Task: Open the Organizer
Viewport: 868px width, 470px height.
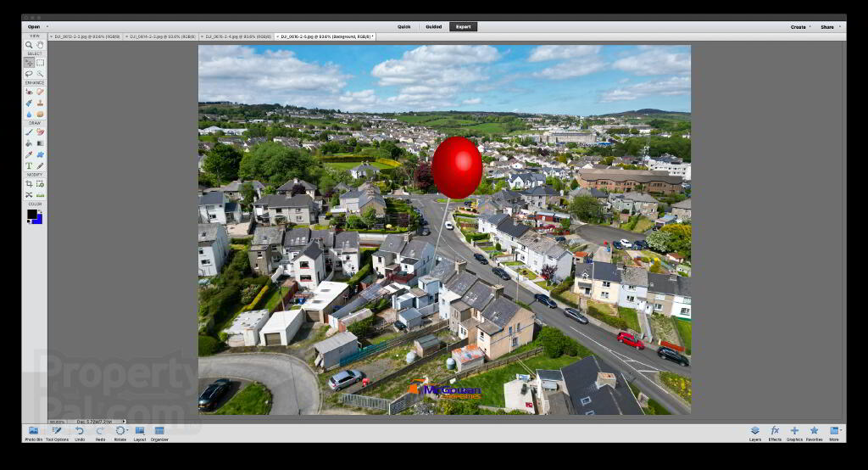Action: [159, 434]
